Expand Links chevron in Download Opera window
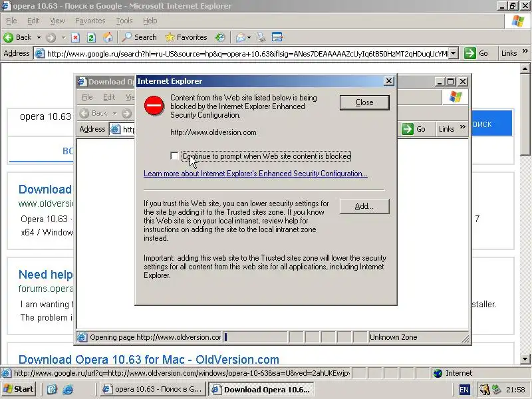 coord(463,127)
